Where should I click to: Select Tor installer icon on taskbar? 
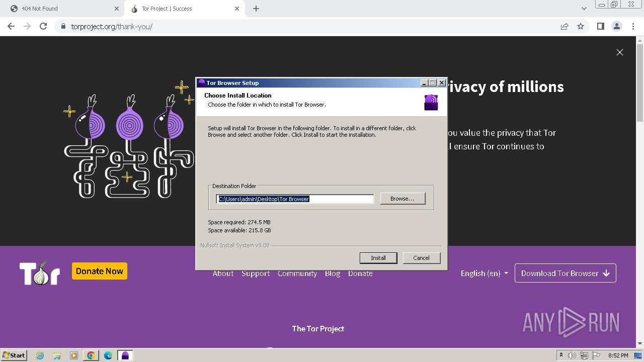(x=125, y=355)
